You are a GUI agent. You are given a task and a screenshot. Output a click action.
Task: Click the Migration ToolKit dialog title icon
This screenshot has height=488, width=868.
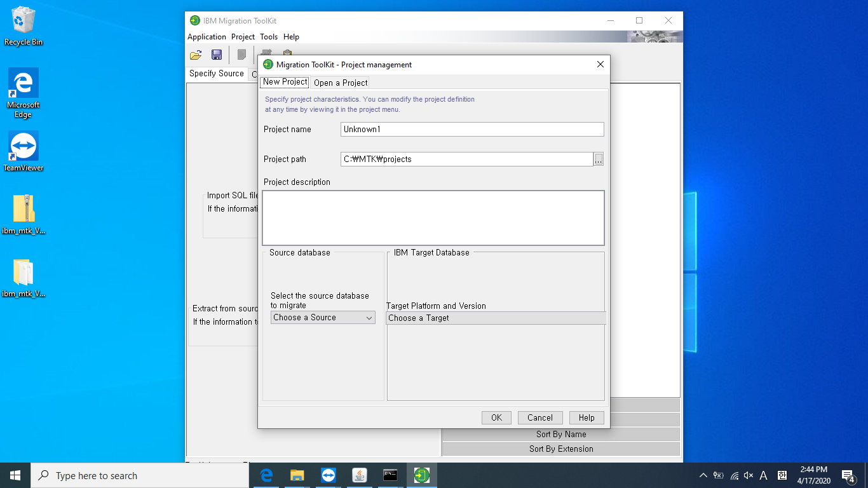tap(268, 64)
